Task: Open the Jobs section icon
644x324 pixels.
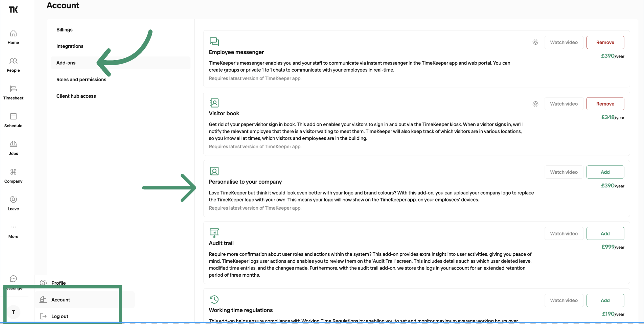Action: (13, 144)
